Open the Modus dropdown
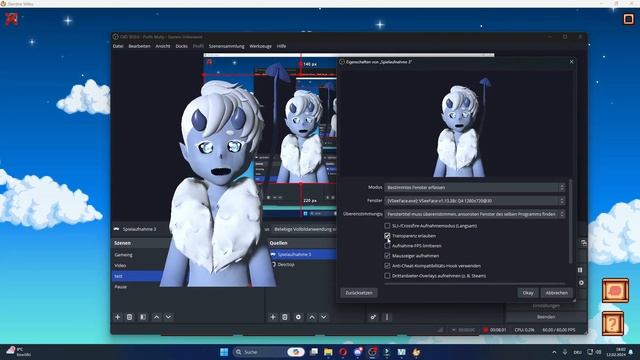 [475, 187]
